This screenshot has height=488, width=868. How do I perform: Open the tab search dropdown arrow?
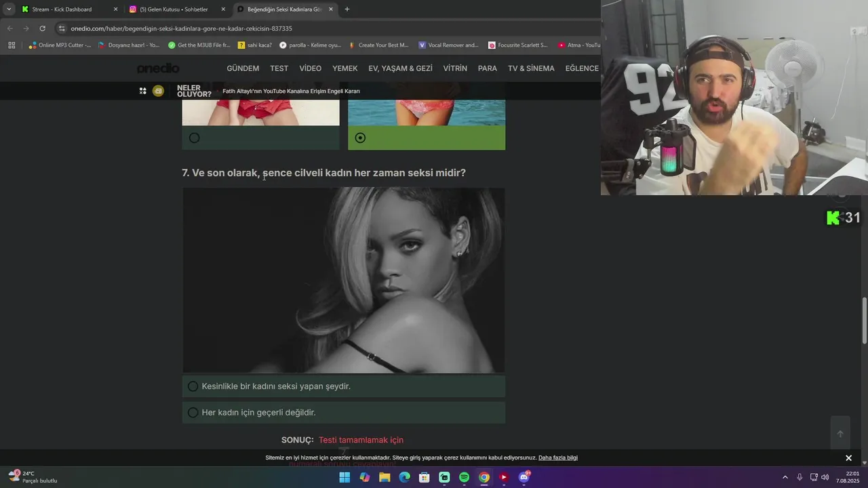tap(9, 9)
